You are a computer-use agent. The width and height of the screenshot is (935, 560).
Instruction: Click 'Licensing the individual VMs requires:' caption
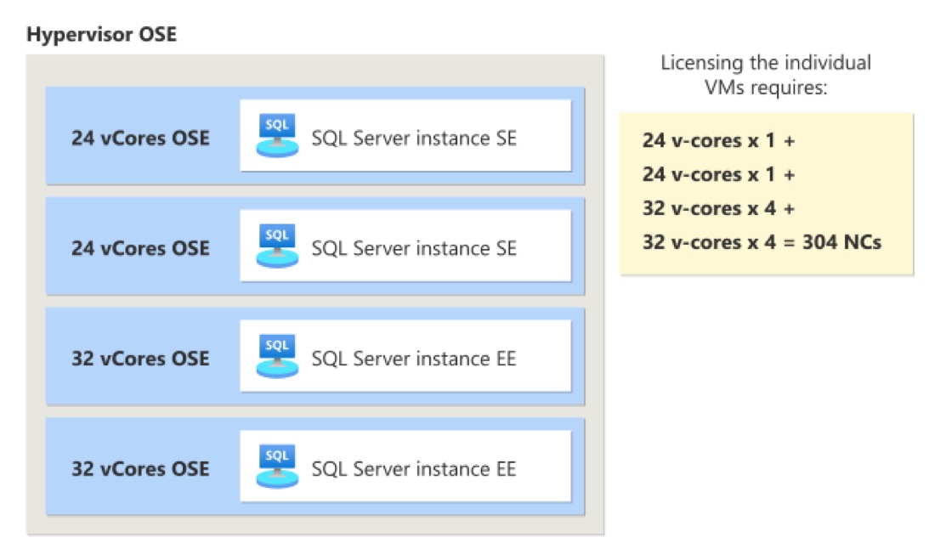pos(766,75)
